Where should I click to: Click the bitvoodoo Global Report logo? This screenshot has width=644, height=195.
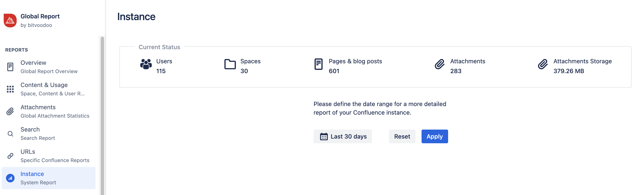(x=10, y=21)
